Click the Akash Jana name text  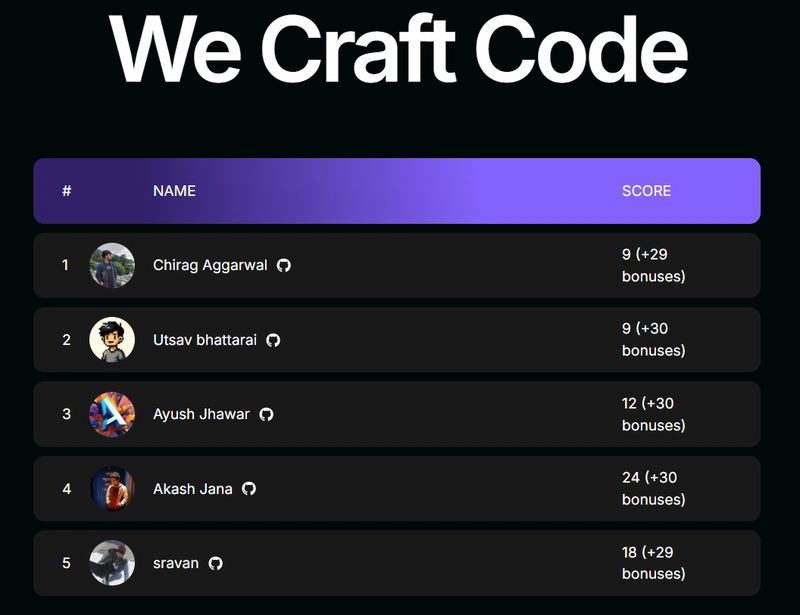click(x=193, y=489)
